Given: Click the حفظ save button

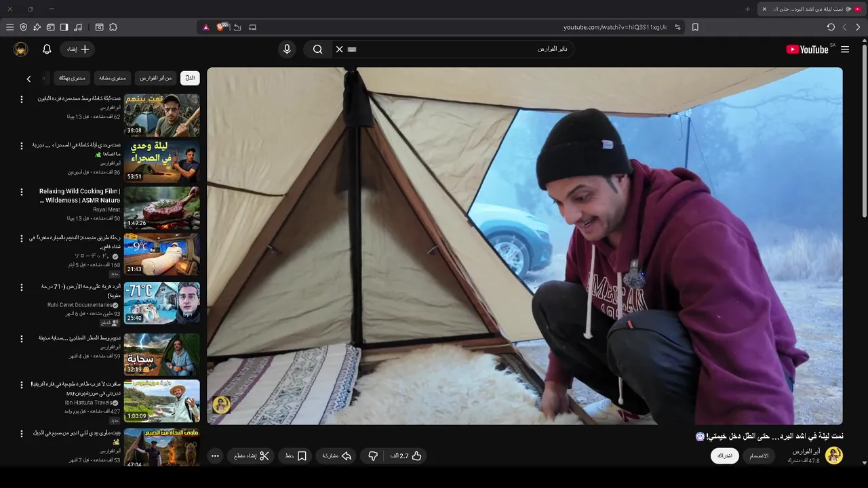Looking at the screenshot, I should (x=296, y=456).
